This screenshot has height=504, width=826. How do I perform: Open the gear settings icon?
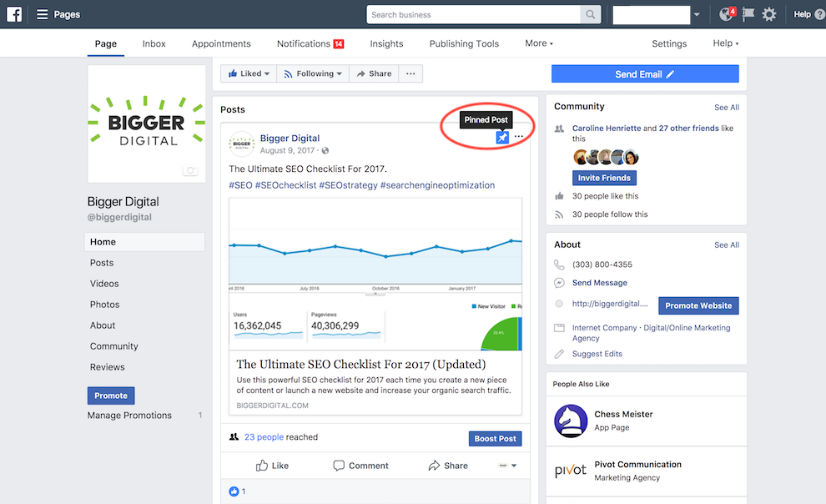click(x=769, y=14)
